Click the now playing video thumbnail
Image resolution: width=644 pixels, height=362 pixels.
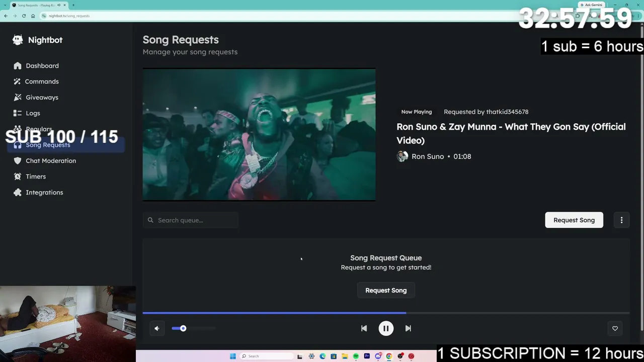[259, 135]
